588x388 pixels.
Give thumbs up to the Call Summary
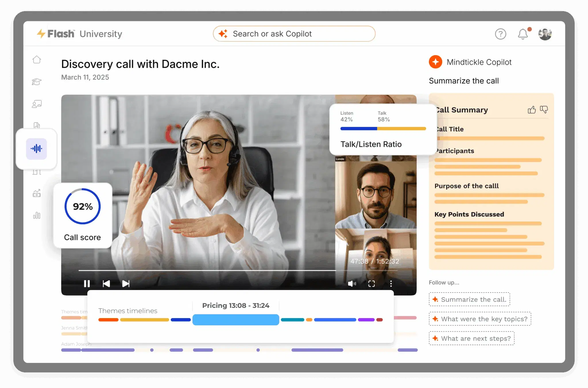532,110
